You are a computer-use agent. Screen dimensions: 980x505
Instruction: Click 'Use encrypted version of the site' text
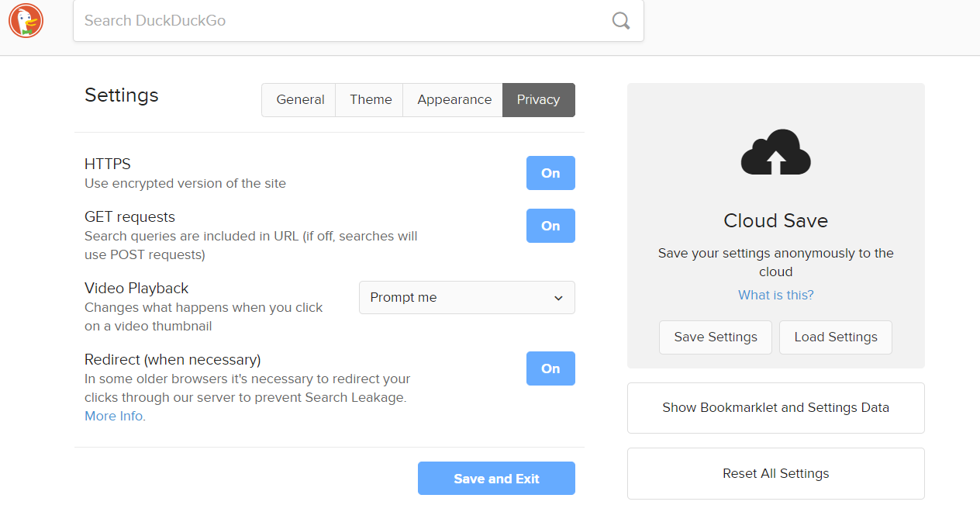click(x=185, y=184)
